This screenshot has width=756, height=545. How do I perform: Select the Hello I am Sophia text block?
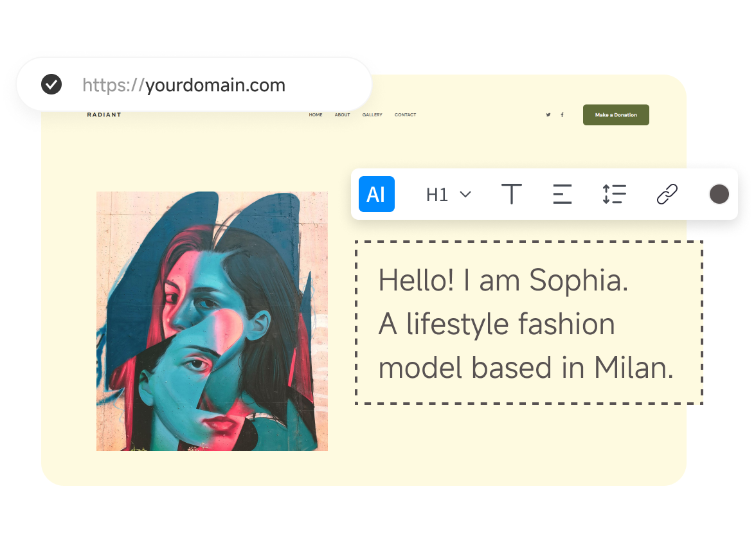click(x=527, y=323)
